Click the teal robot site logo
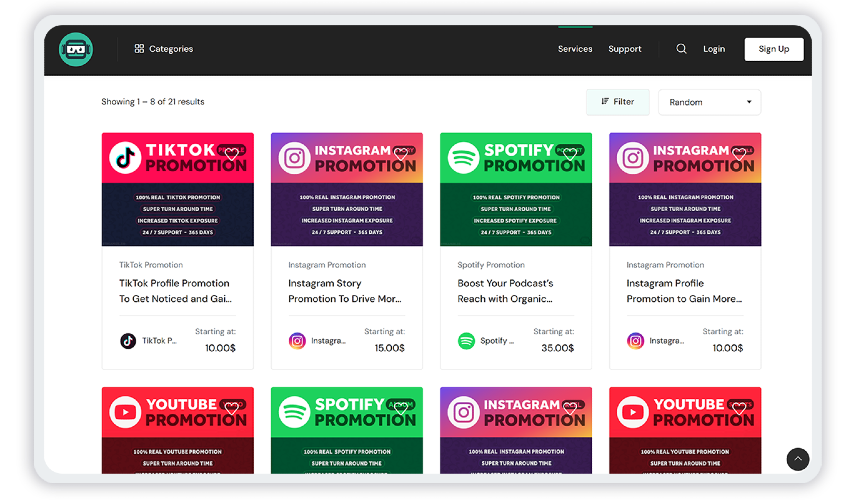856x500 pixels. point(76,49)
